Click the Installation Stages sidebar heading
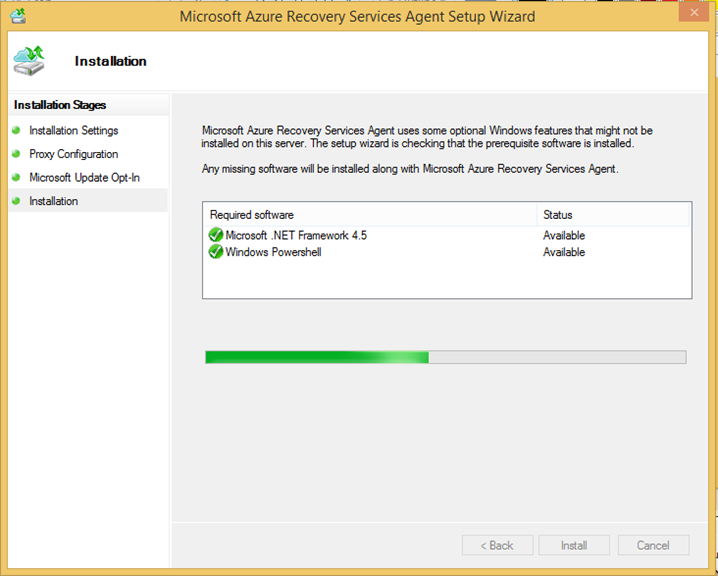 (60, 105)
